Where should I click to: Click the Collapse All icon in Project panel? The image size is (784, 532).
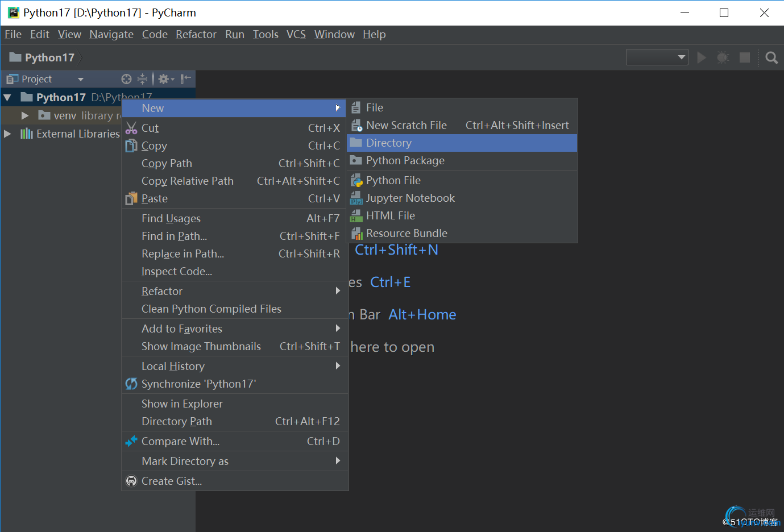142,79
